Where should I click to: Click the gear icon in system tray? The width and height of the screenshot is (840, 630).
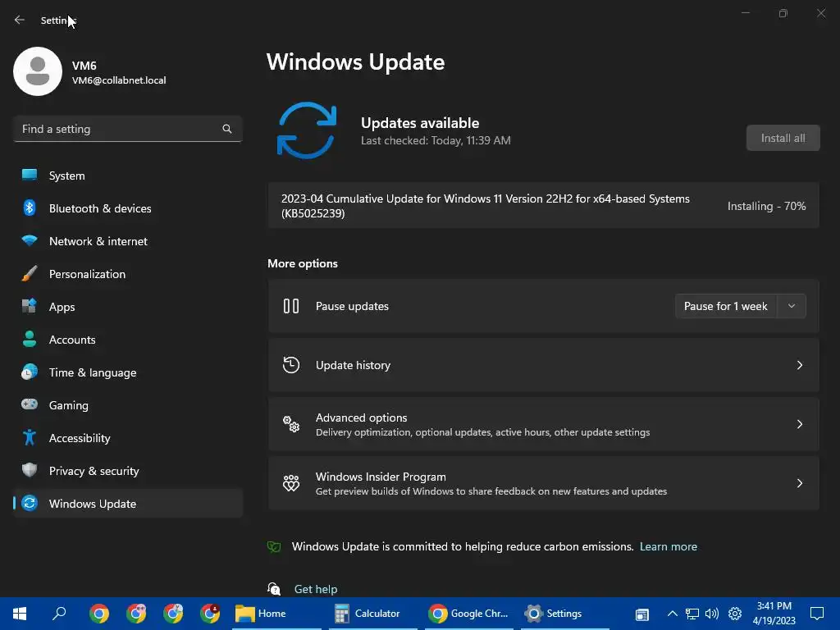[x=734, y=614]
